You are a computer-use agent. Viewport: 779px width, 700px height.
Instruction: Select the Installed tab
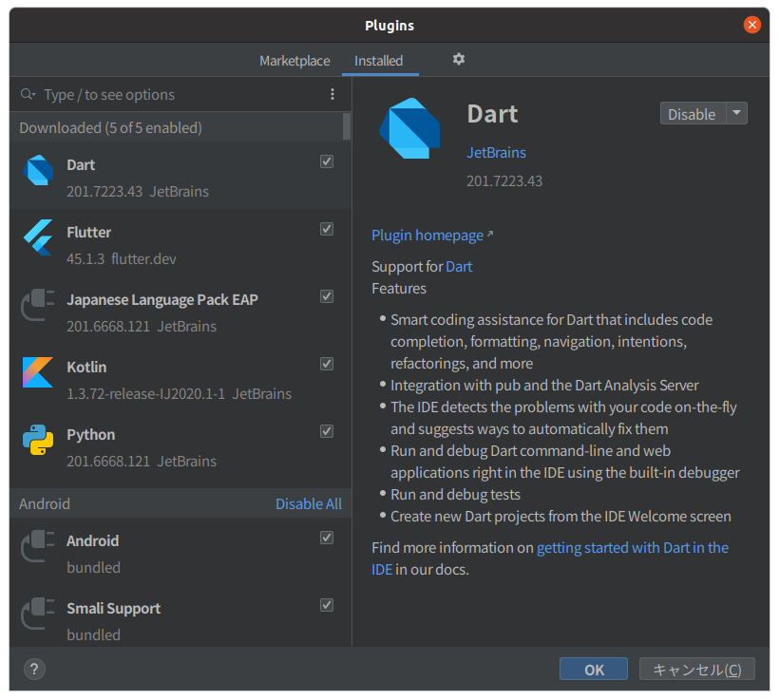coord(378,61)
